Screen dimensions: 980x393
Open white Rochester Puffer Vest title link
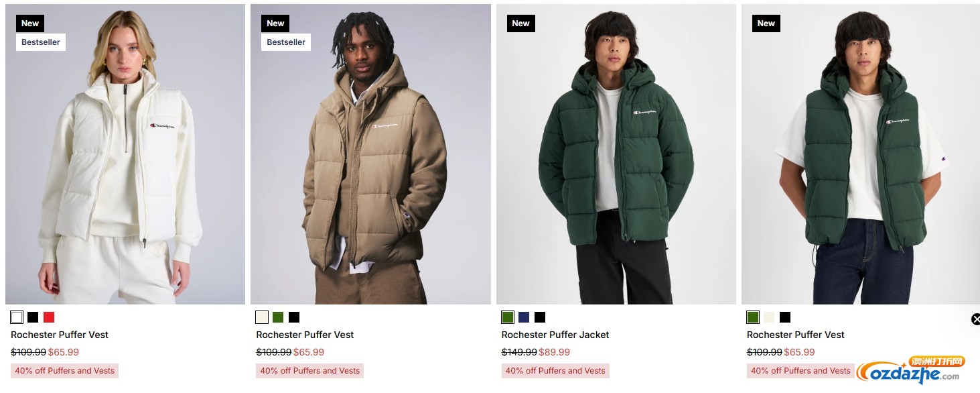tap(60, 335)
